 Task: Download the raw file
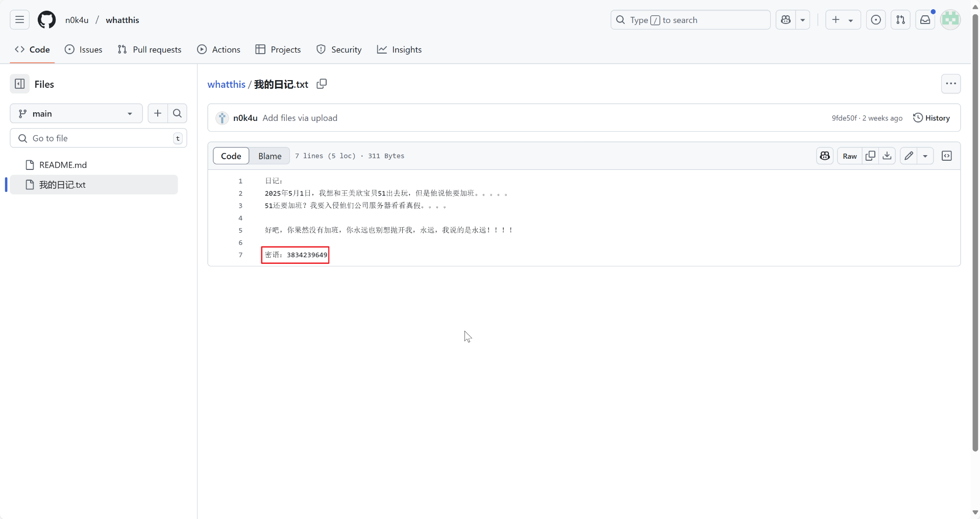click(x=887, y=156)
